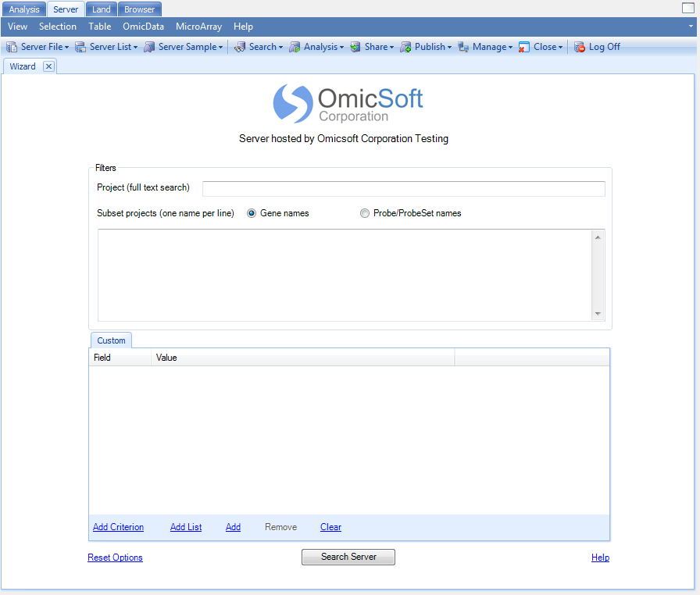Click the Share toolbar icon

pos(355,47)
